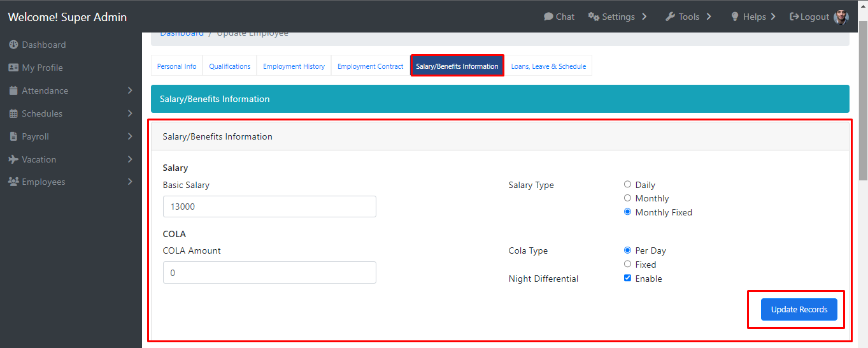Click the My Profile ID card icon
Image resolution: width=868 pixels, height=348 pixels.
[13, 68]
